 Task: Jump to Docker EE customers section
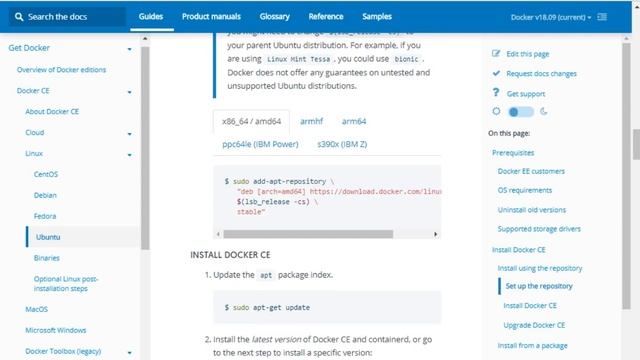(x=531, y=171)
